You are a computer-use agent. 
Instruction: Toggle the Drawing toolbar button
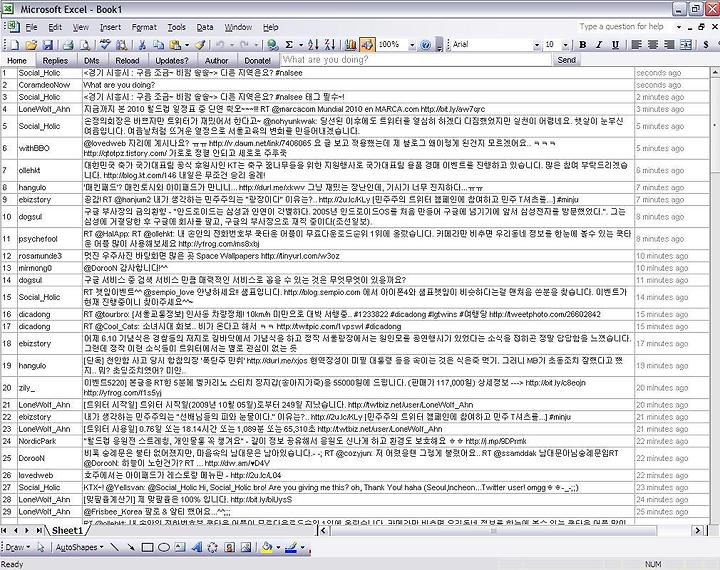pos(367,45)
